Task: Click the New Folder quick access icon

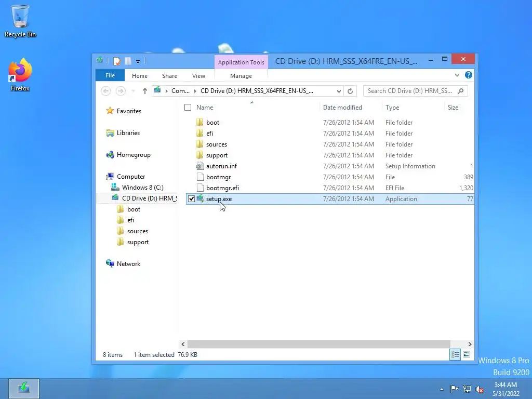Action: (128, 61)
